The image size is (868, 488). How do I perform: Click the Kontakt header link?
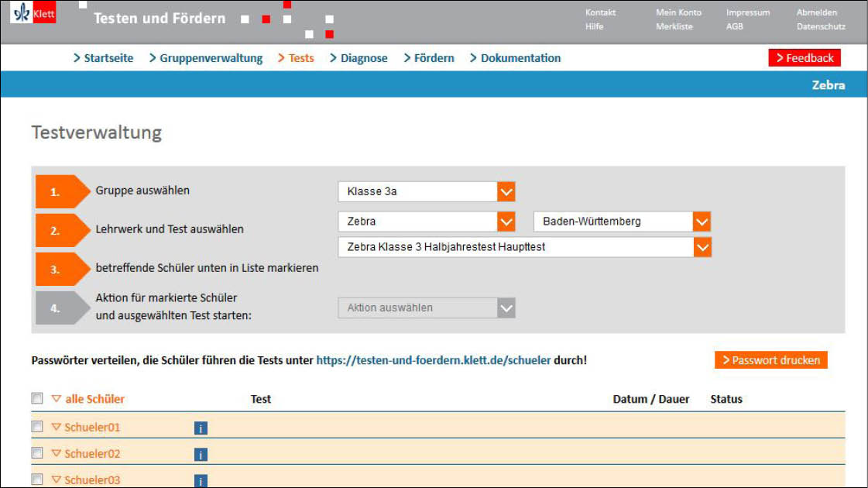(x=601, y=12)
